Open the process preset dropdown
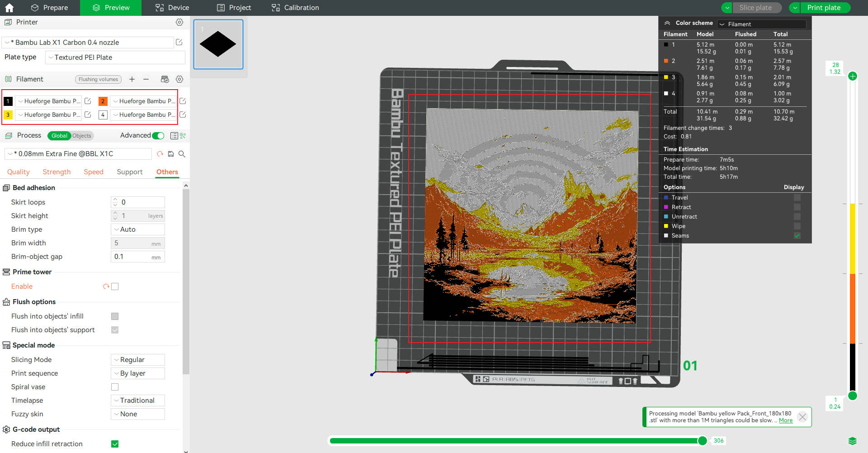This screenshot has height=453, width=868. [78, 154]
